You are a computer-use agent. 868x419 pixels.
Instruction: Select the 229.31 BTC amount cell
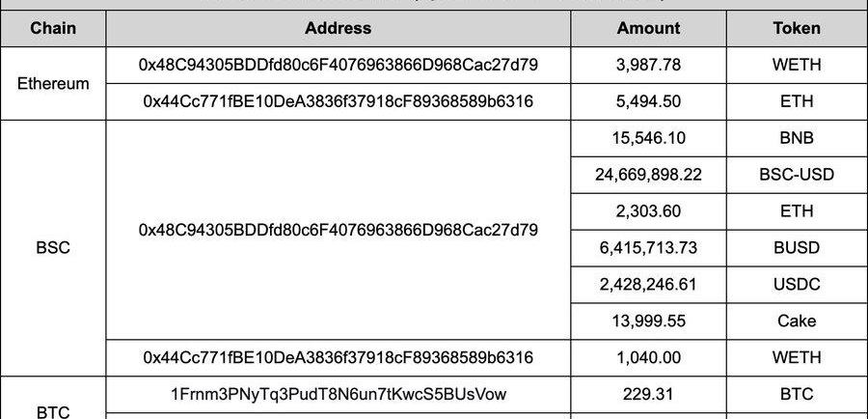(648, 394)
